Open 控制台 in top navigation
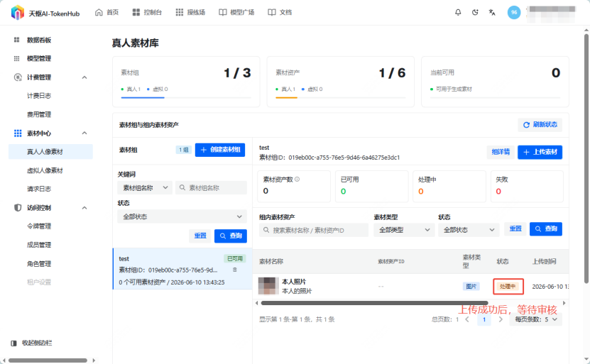The width and height of the screenshot is (590, 364). pyautogui.click(x=147, y=12)
